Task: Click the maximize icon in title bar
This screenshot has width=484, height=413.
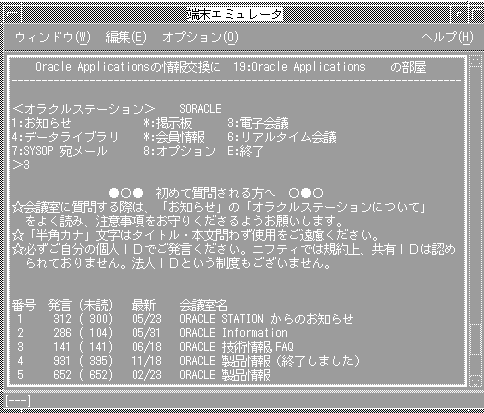Action: (x=477, y=14)
